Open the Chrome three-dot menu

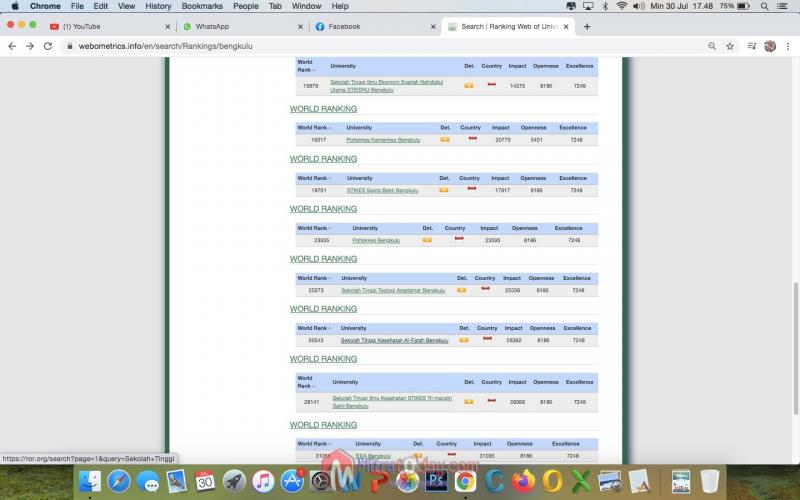(789, 46)
